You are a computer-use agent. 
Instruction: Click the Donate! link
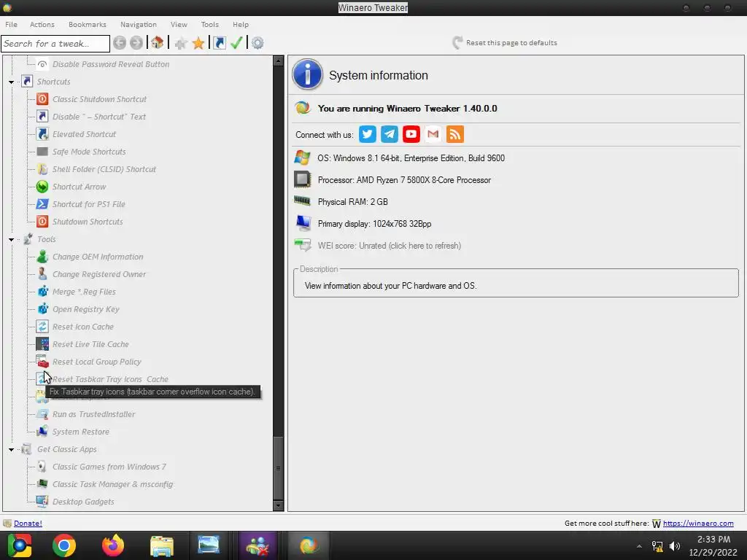pos(28,524)
